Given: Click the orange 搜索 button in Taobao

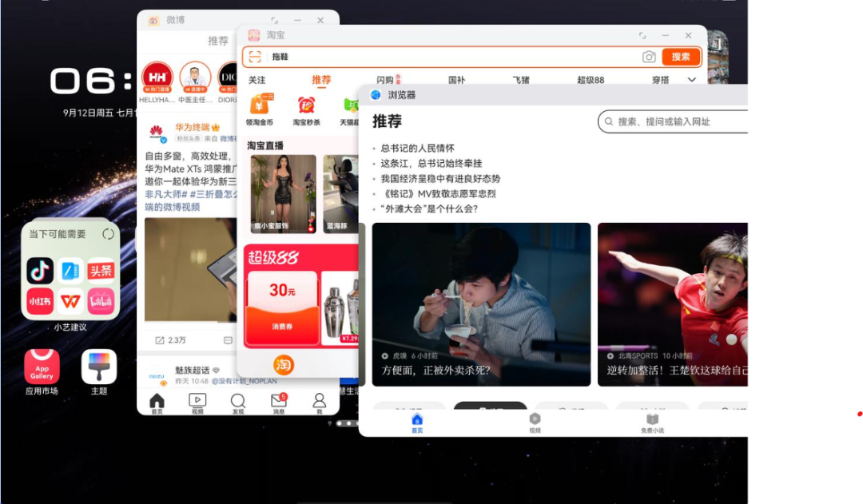Looking at the screenshot, I should pos(681,57).
